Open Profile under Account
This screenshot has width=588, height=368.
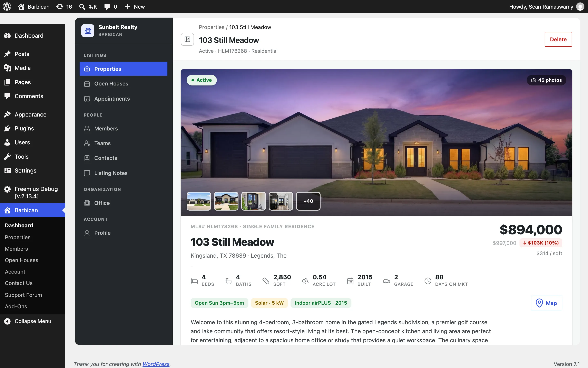tap(124, 233)
